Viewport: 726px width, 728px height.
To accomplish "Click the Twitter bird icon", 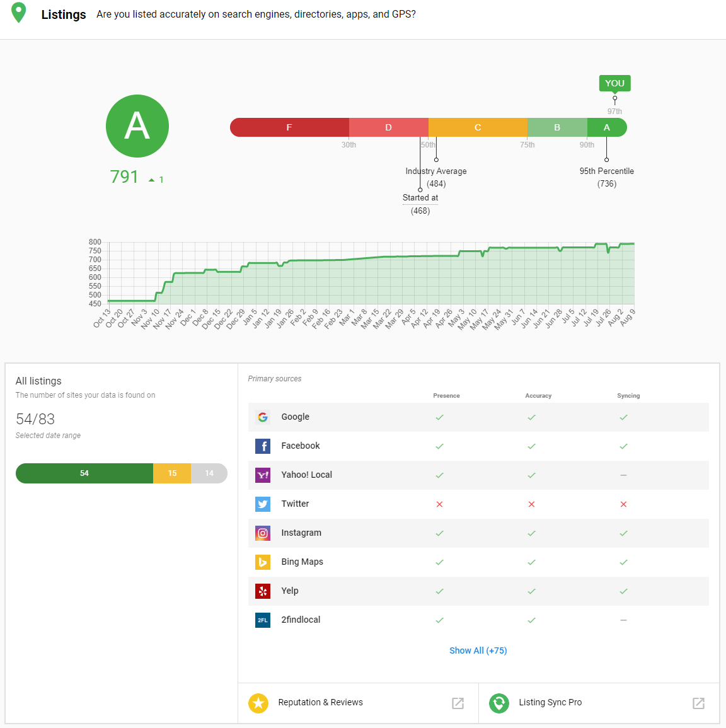I will (x=263, y=504).
